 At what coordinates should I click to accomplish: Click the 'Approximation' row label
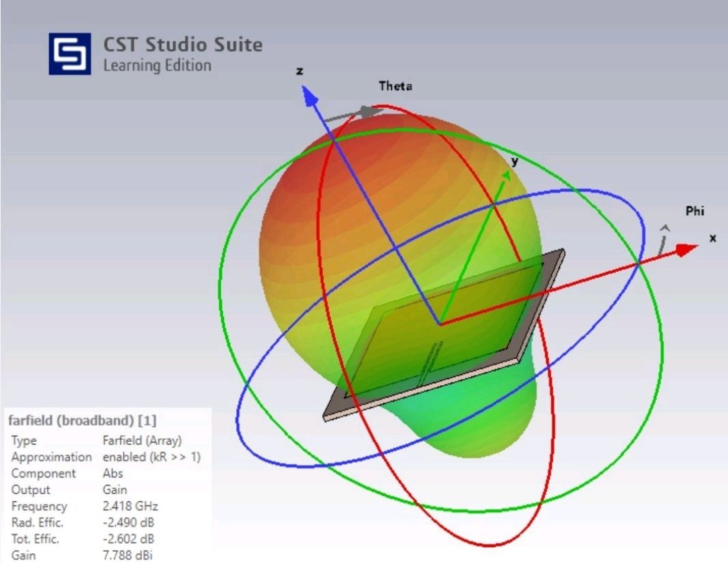pos(51,457)
